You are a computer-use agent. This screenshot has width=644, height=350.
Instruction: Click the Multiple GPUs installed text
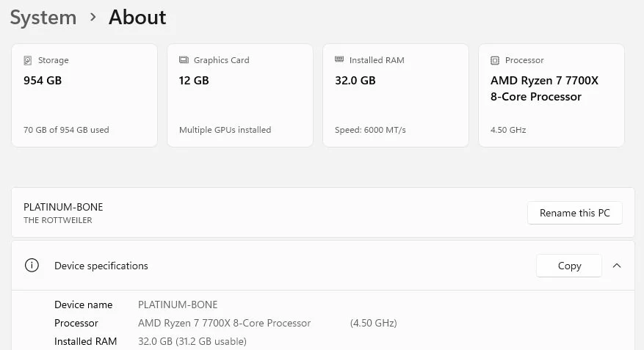coord(225,130)
